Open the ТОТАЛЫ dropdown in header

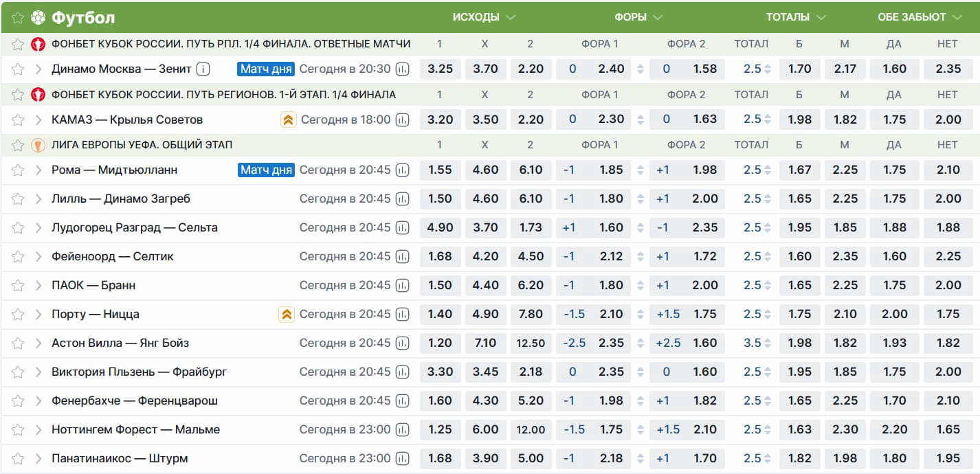point(796,17)
